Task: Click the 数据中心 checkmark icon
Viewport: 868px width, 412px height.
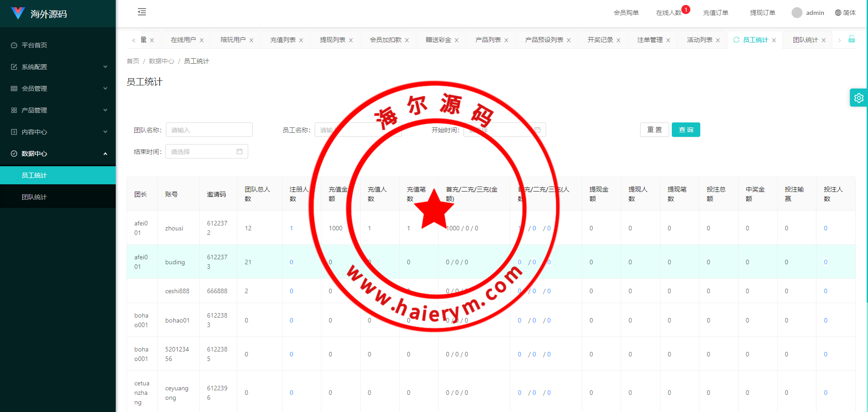Action: (13, 154)
